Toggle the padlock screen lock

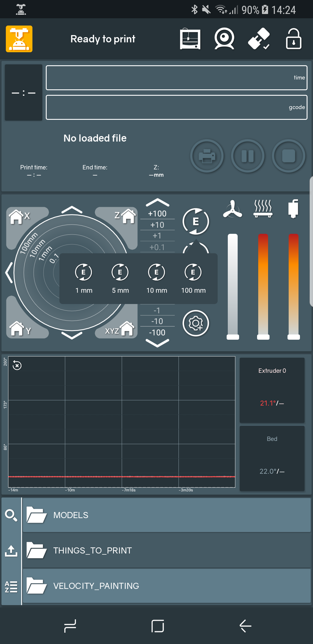coord(294,39)
